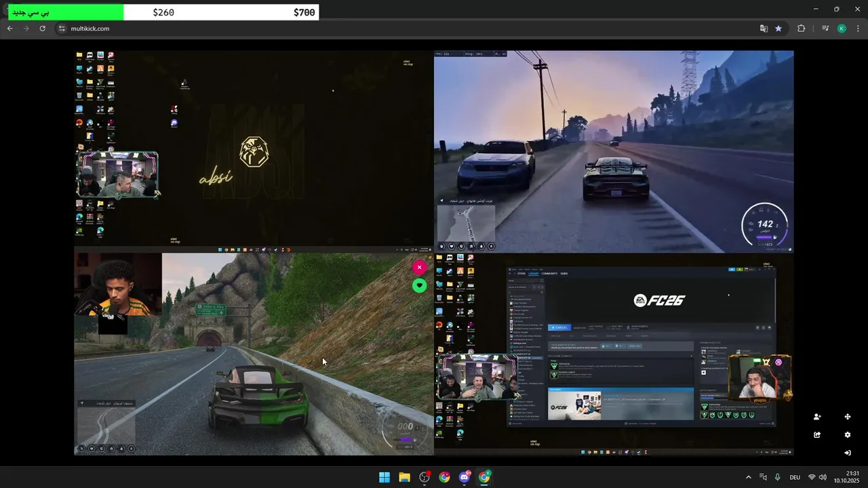Select the top-right GTA driving stream

coord(614,151)
